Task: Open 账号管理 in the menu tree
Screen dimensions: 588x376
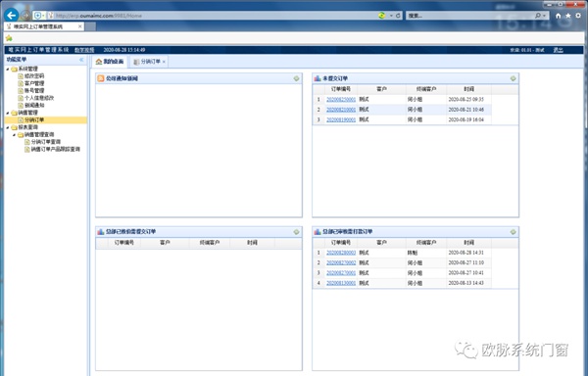Action: 34,91
